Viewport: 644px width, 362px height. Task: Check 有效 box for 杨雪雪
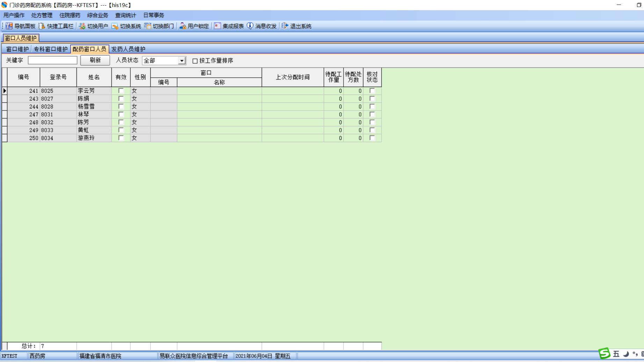[x=121, y=107]
